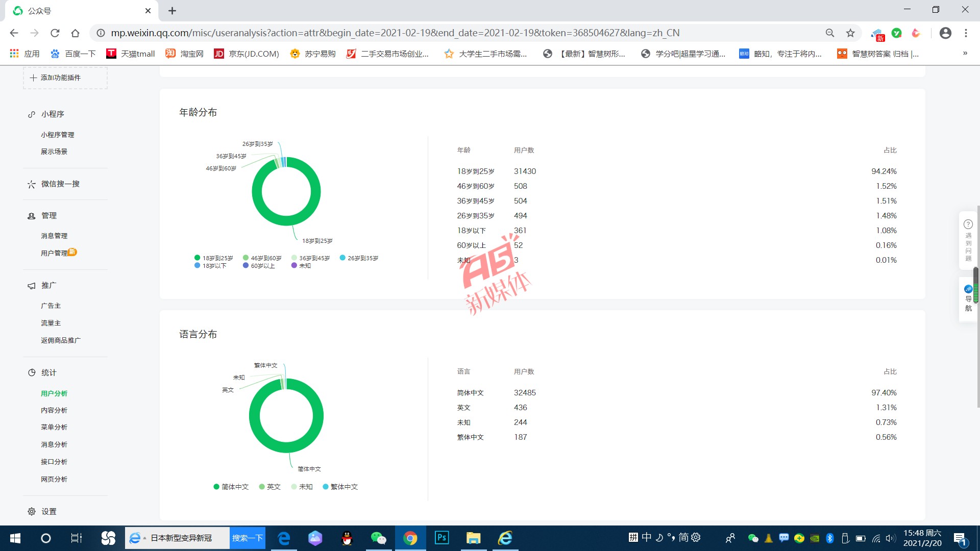Click the address bar URL
The image size is (980, 551).
point(395,33)
